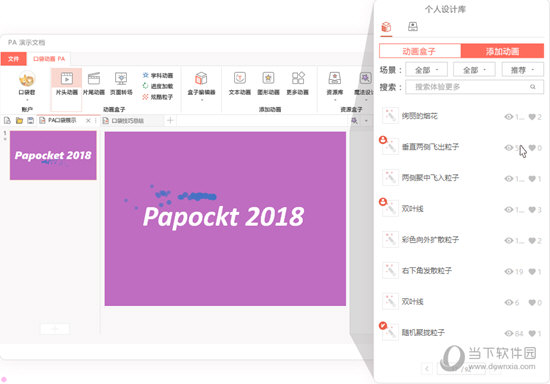The height and width of the screenshot is (384, 550).
Task: Open the 全部 dropdown next to 推荐
Action: pyautogui.click(x=474, y=70)
